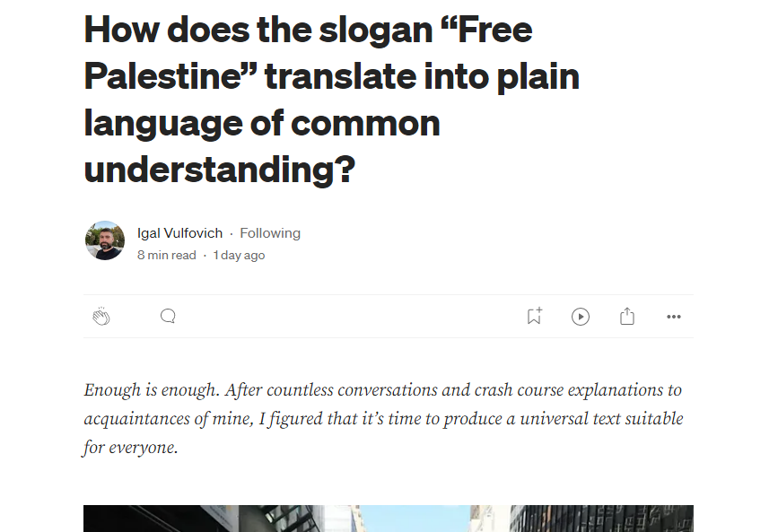Open the article's street photo image
Viewport: 778px width, 532px height.
pyautogui.click(x=389, y=519)
